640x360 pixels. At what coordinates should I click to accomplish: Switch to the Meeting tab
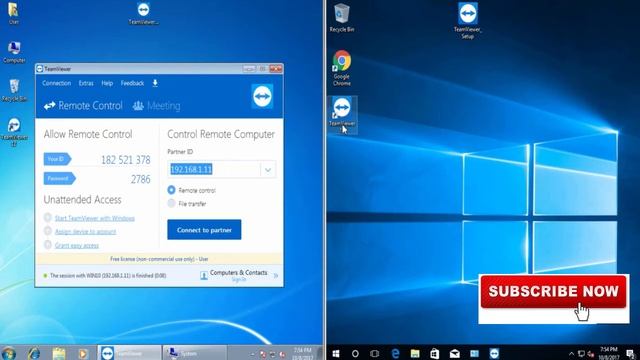156,106
